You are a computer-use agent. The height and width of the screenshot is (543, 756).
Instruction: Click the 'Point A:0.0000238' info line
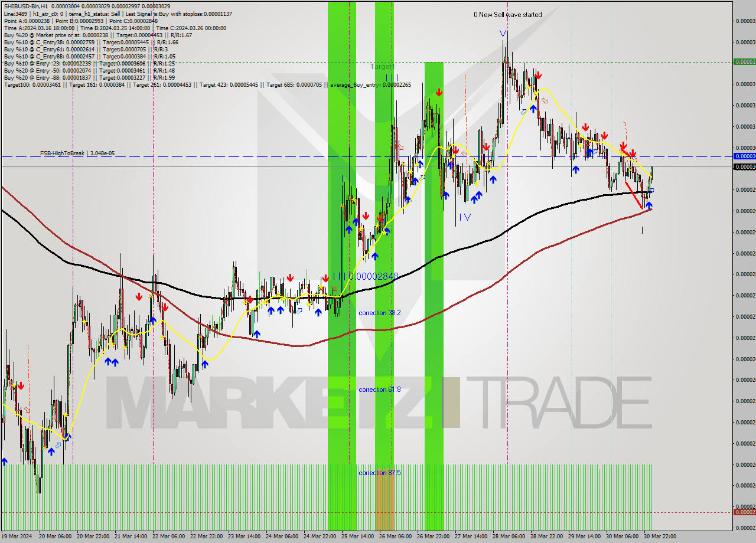(80, 21)
